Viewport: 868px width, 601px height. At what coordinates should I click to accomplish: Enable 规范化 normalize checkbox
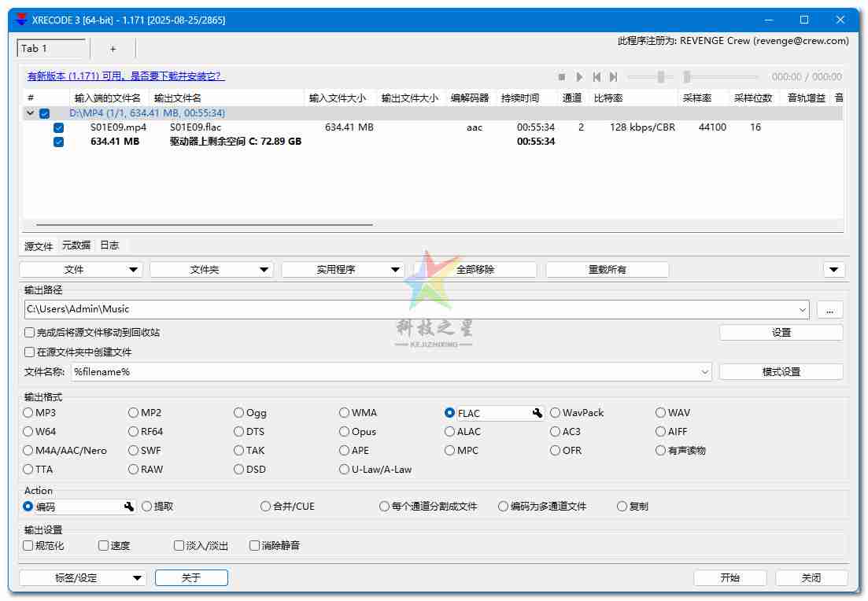(x=29, y=545)
